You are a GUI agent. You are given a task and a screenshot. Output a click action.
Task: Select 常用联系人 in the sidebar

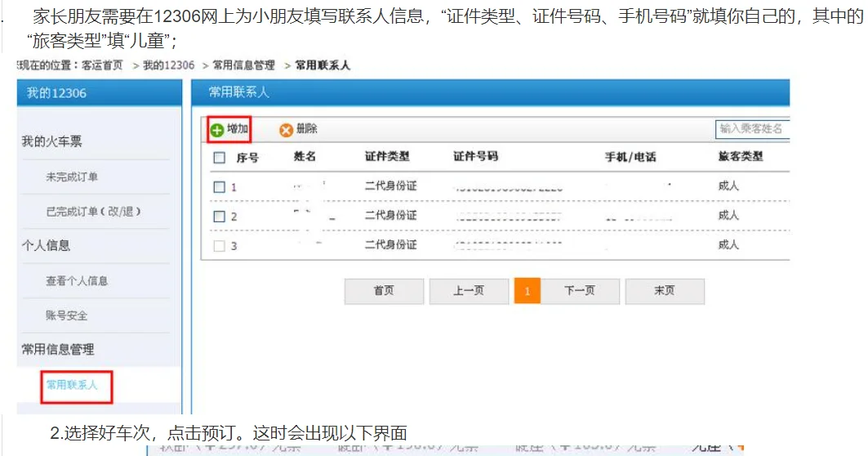click(x=72, y=385)
